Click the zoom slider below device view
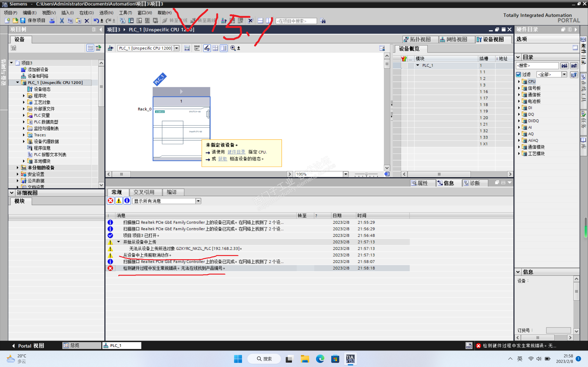The height and width of the screenshot is (367, 588). (x=366, y=174)
